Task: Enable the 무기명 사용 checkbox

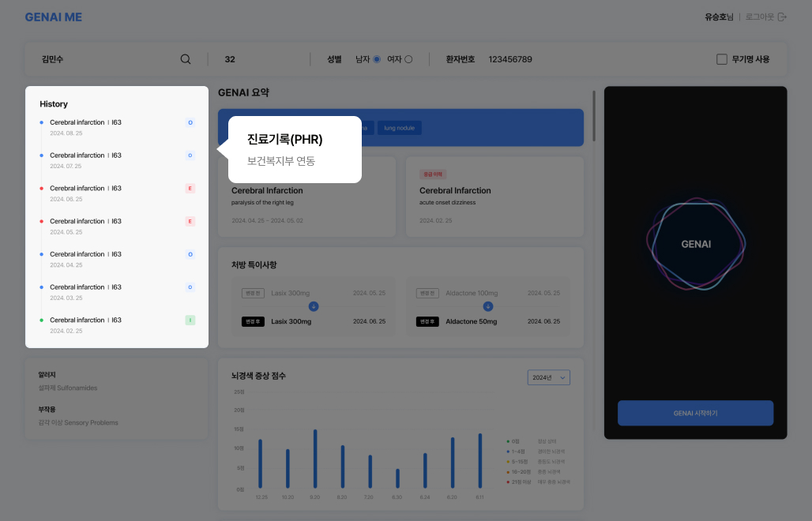Action: (x=721, y=59)
